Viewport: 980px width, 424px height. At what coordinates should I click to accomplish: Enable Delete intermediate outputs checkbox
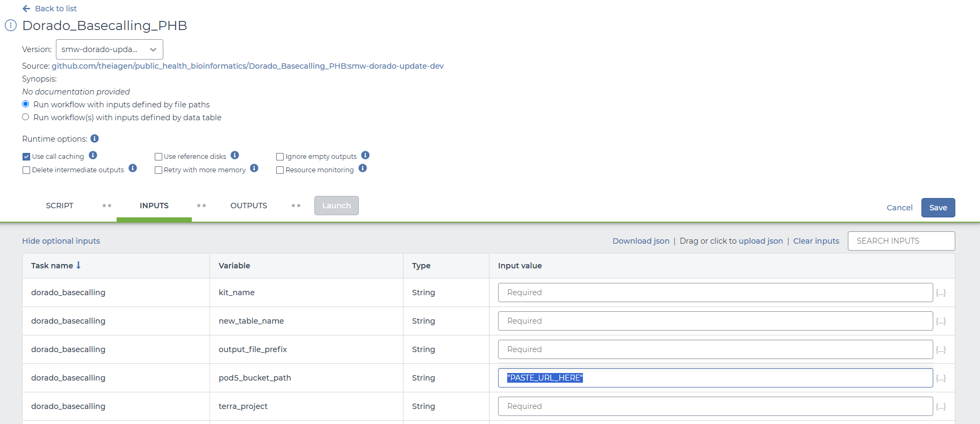[x=26, y=170]
